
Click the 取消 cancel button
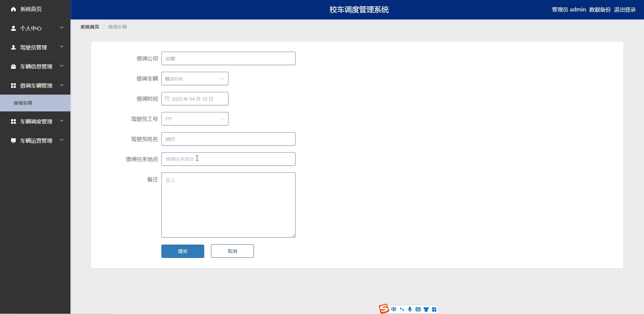point(232,251)
